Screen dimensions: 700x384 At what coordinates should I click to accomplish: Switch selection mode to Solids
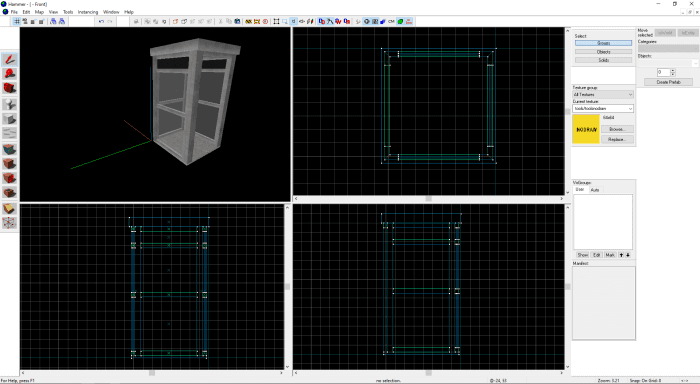click(x=603, y=60)
